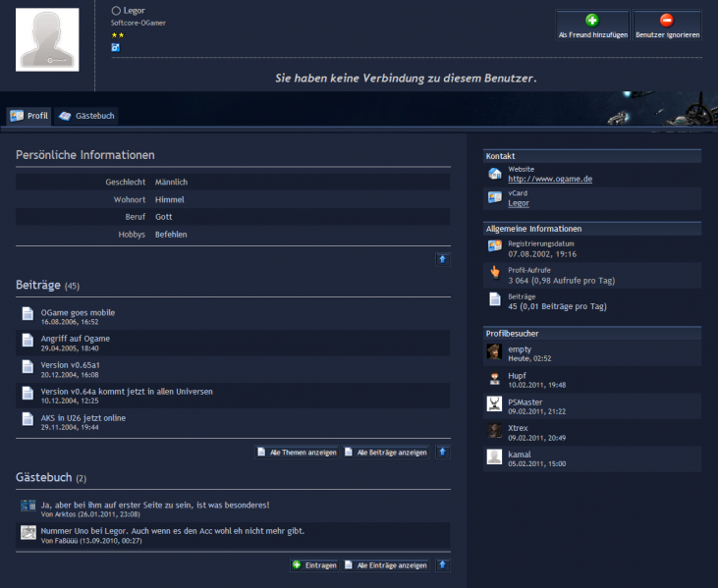Viewport: 718px width, 588px height.
Task: Jump to top using arrow below Persönliche Informationen
Action: click(x=442, y=259)
